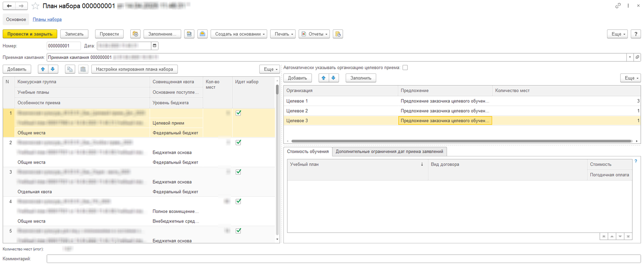Screen dimensions: 644x265
Task: Toggle 'Идет набор' checkbox for row 3
Action: click(x=238, y=172)
